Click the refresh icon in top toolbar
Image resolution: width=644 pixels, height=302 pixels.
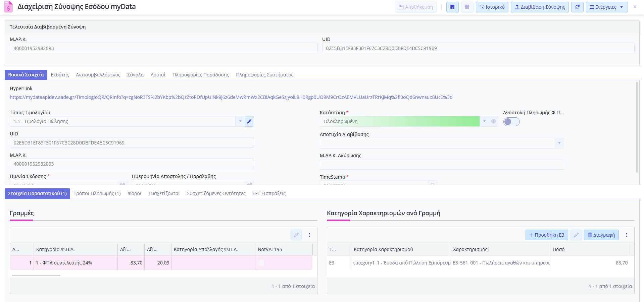[x=577, y=7]
